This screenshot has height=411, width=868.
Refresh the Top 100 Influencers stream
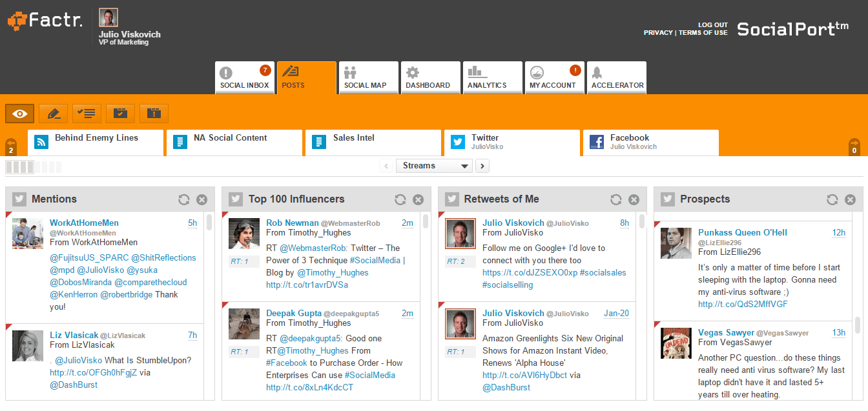(400, 200)
